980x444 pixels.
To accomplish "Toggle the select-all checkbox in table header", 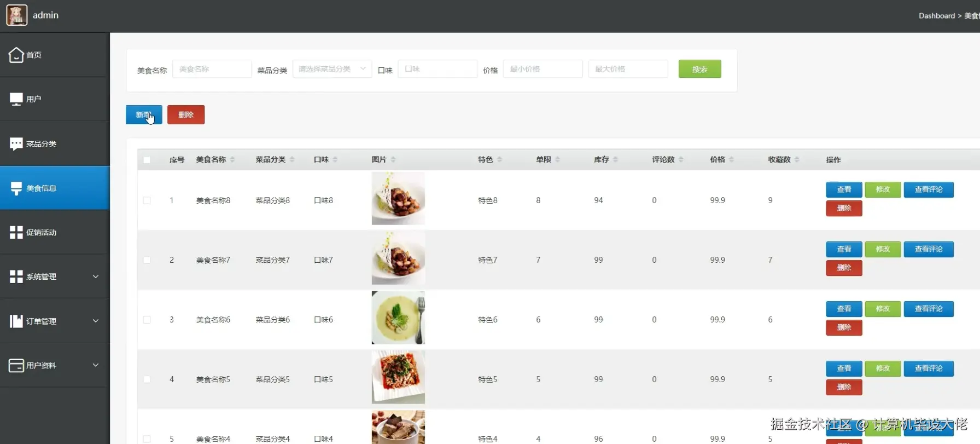I will (x=147, y=160).
